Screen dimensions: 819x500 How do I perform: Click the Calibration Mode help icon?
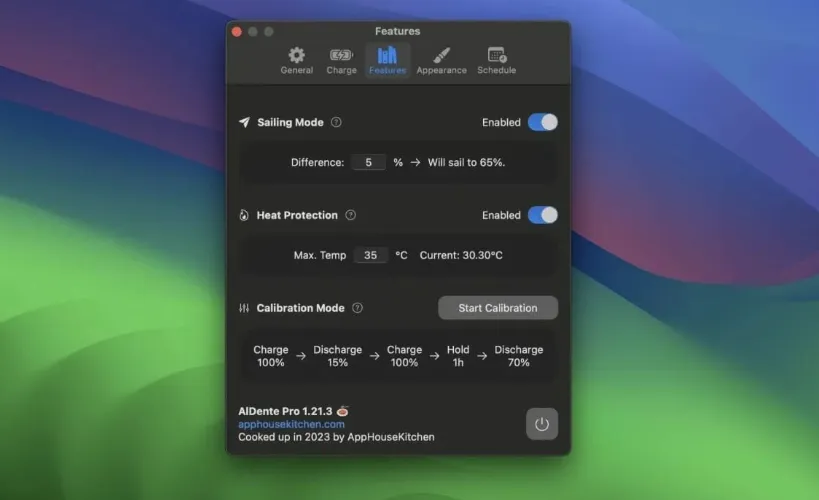point(357,308)
